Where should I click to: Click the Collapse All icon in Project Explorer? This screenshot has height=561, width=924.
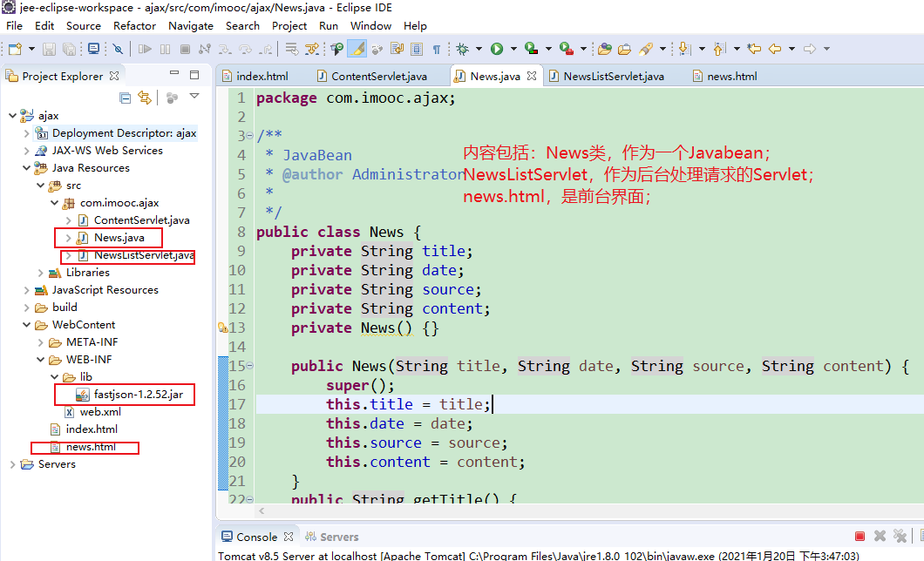click(125, 98)
